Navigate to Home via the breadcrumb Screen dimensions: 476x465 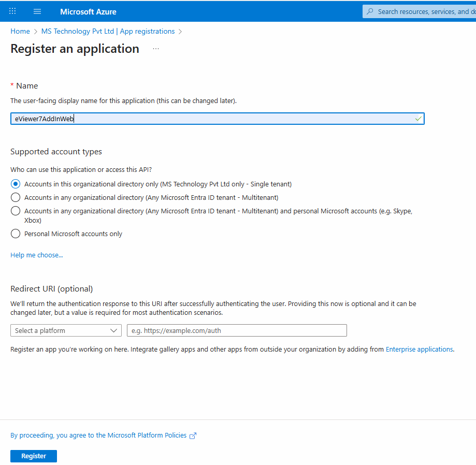click(x=20, y=31)
